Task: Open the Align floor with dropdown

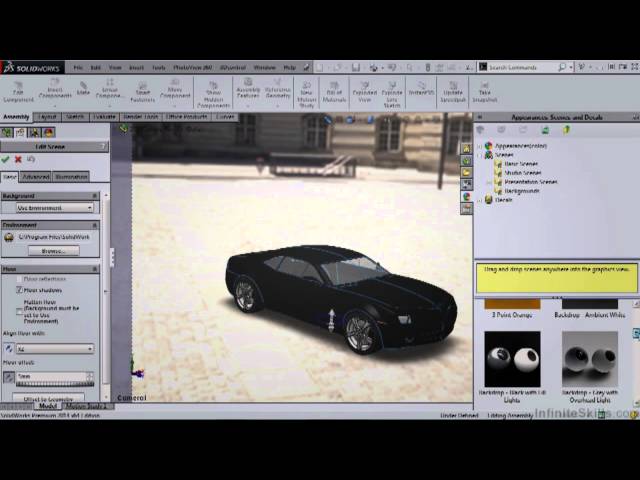Action: pyautogui.click(x=55, y=349)
